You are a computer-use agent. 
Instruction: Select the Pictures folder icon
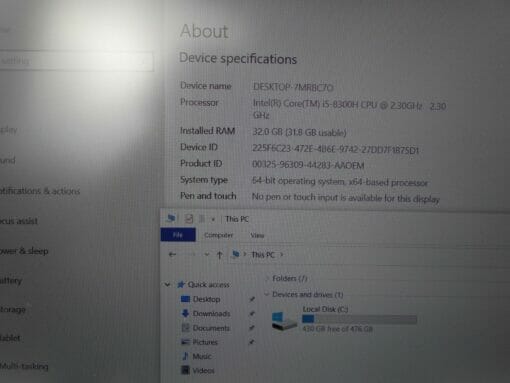pos(185,342)
